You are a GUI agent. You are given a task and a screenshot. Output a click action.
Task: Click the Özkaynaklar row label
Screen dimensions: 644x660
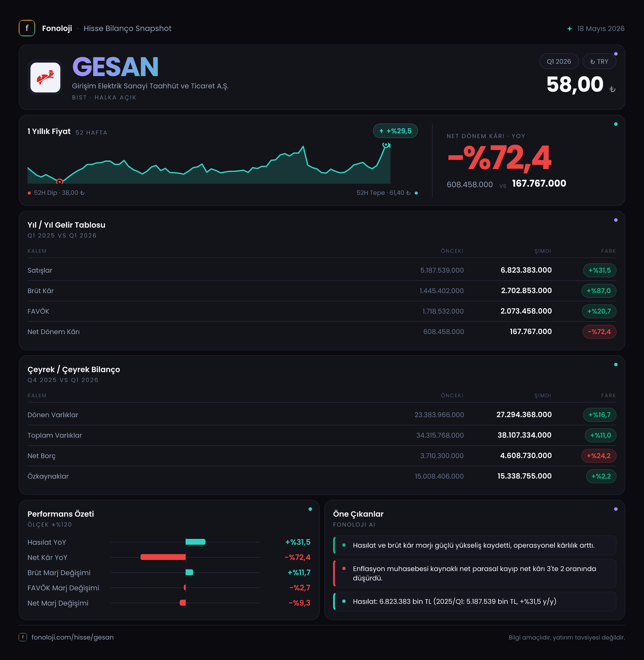(x=48, y=476)
